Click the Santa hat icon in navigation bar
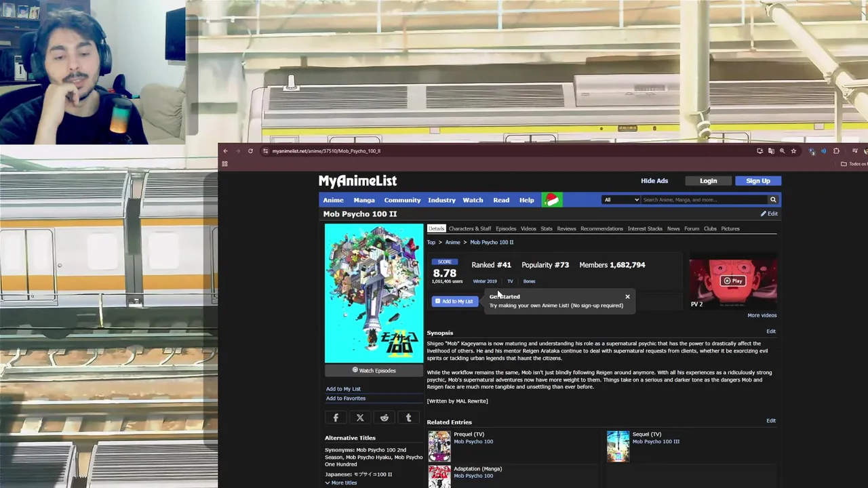 551,200
